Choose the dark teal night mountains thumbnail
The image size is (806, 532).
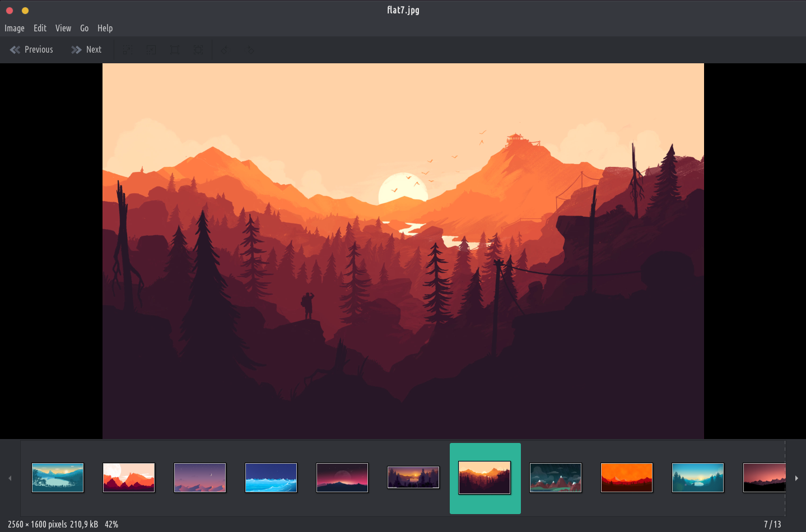556,478
